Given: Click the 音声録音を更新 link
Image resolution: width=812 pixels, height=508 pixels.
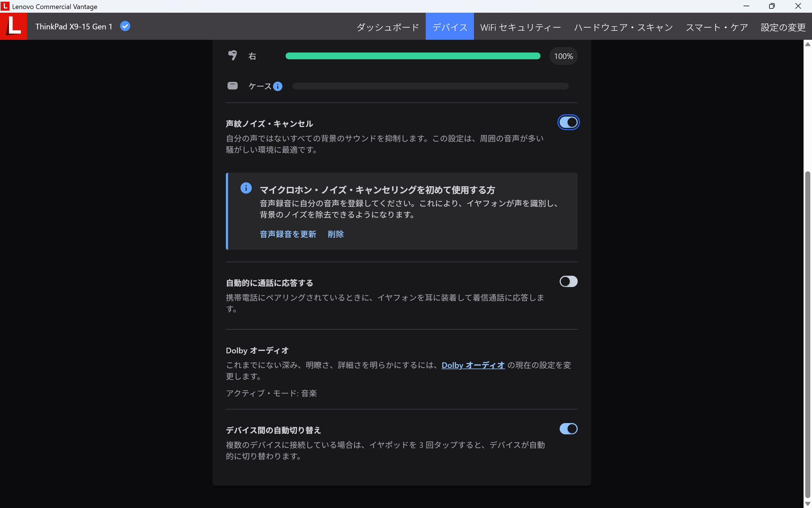Looking at the screenshot, I should coord(288,234).
